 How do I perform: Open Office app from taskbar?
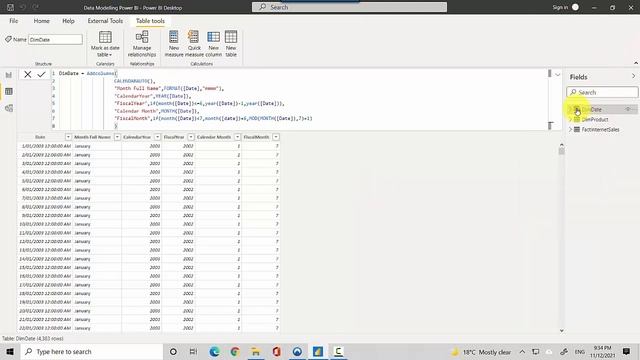coord(276,351)
